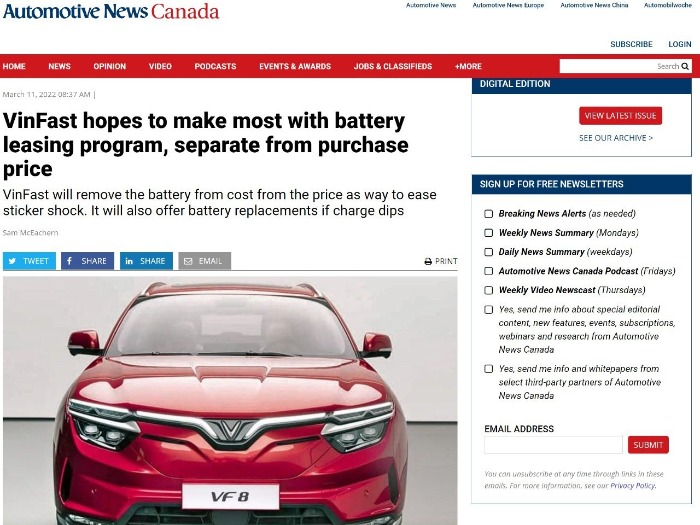Viewport: 700px width, 525px height.
Task: Click the search magnifier icon
Action: pos(685,67)
